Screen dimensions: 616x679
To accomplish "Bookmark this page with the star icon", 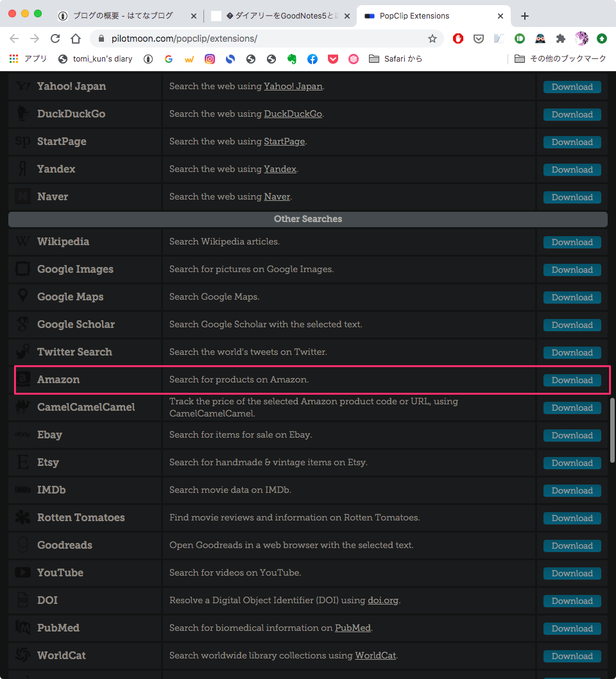I will (432, 39).
